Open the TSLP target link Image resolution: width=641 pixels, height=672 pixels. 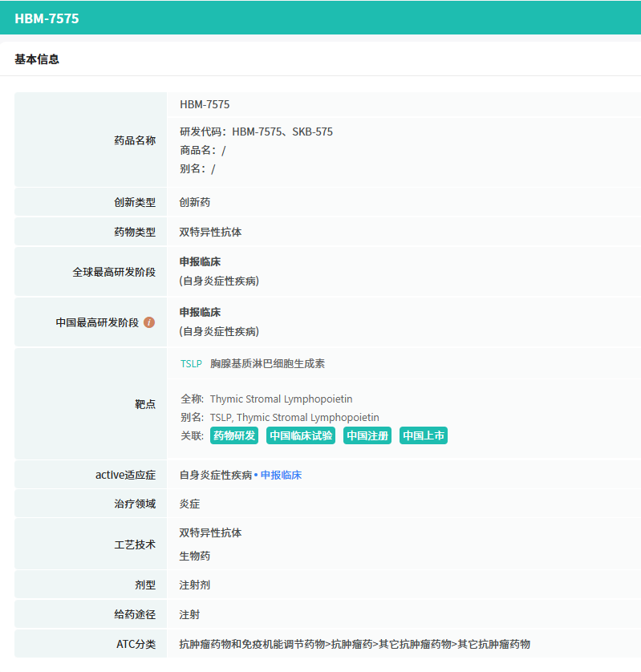pyautogui.click(x=191, y=364)
